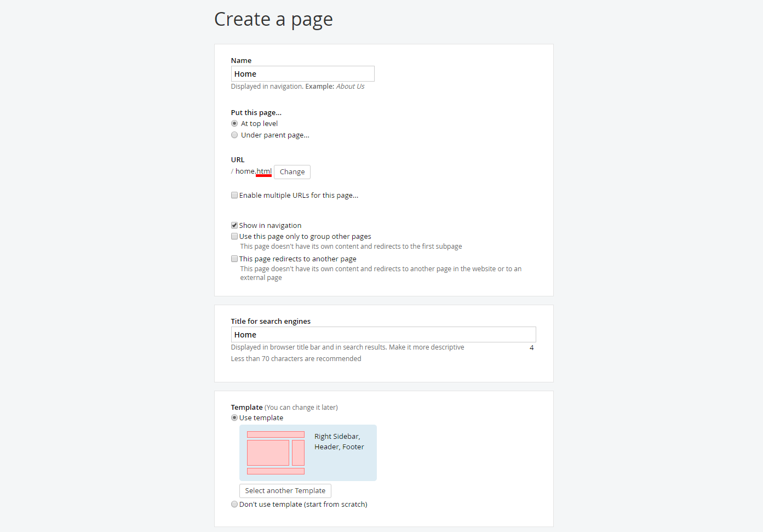Click the Change button next to the URL
Screen dimensions: 763x532
[x=292, y=171]
